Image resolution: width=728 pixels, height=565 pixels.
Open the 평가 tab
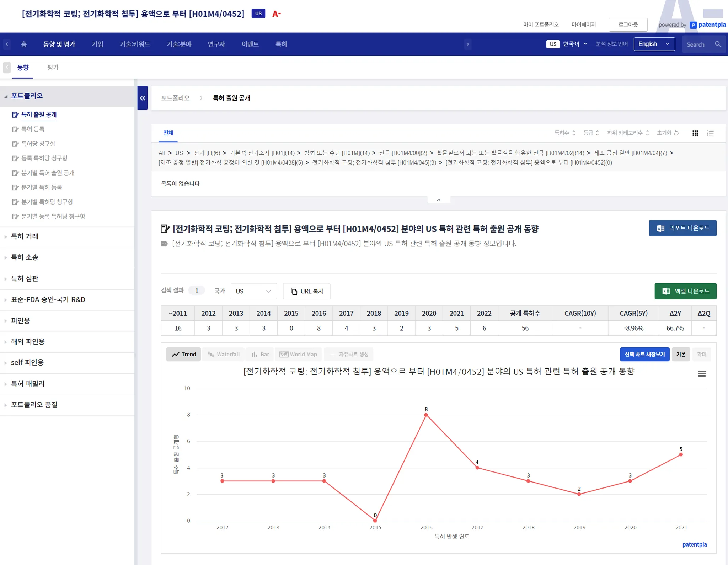(x=53, y=68)
